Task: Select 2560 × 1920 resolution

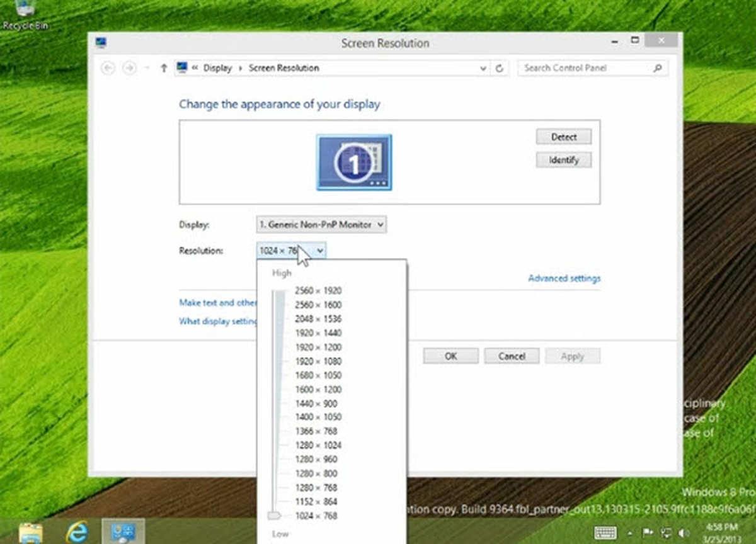Action: tap(318, 291)
